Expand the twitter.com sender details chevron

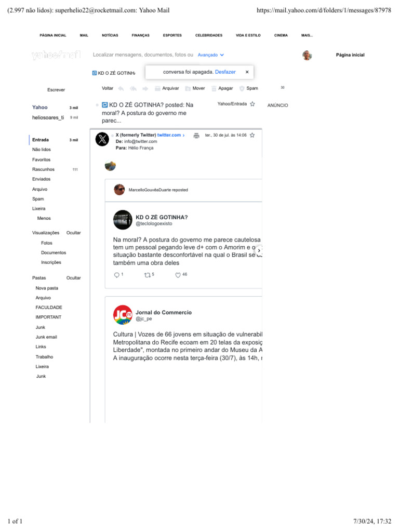pos(183,136)
